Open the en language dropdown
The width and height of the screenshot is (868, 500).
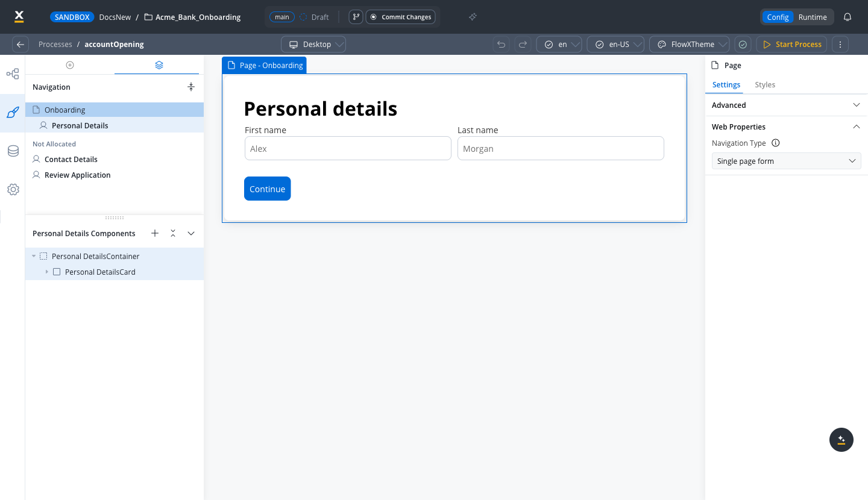tap(559, 44)
